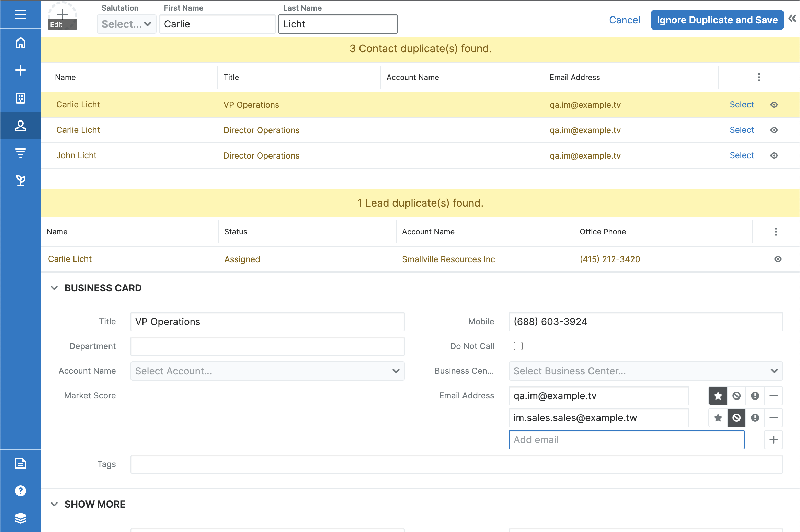Set second email as primary with star icon
Viewport: 800px width, 532px height.
718,418
